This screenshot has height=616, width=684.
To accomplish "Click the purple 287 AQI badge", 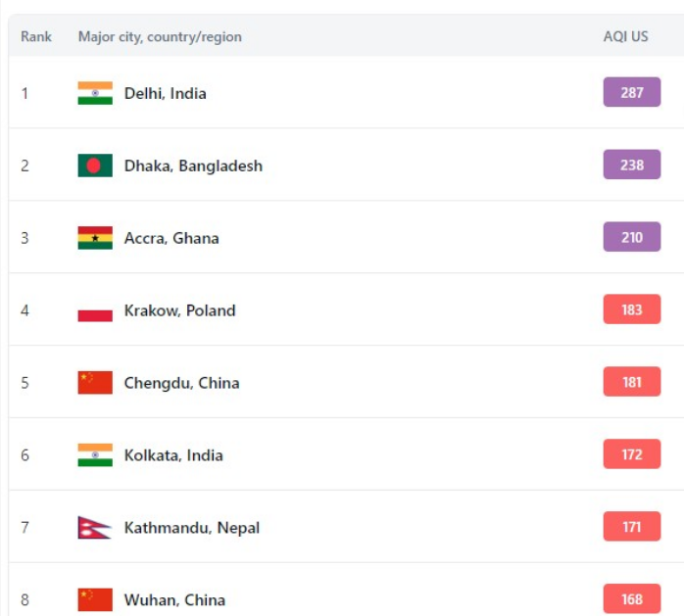I will pos(632,92).
